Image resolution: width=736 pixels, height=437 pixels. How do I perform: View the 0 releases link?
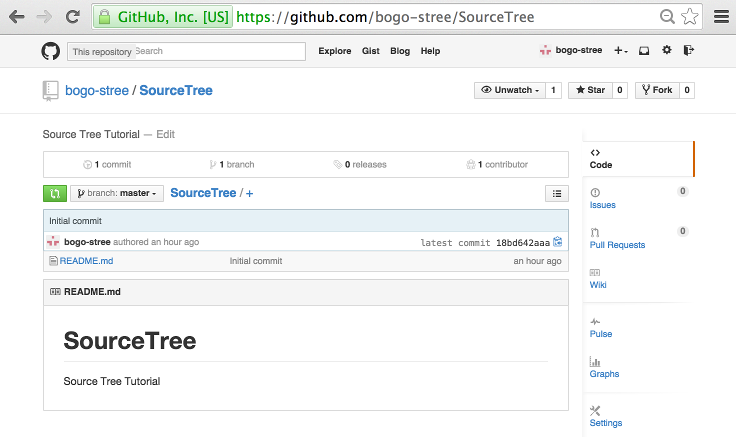pos(360,164)
